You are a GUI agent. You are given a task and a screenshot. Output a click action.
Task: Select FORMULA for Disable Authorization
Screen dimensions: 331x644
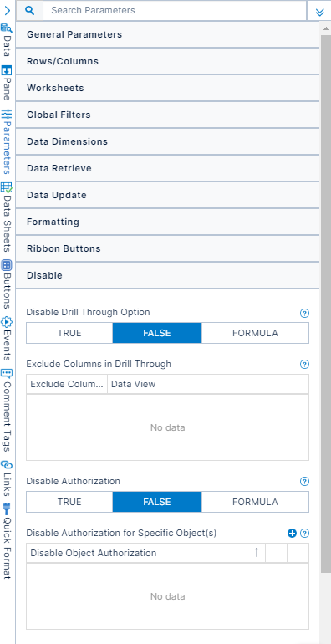coord(255,502)
